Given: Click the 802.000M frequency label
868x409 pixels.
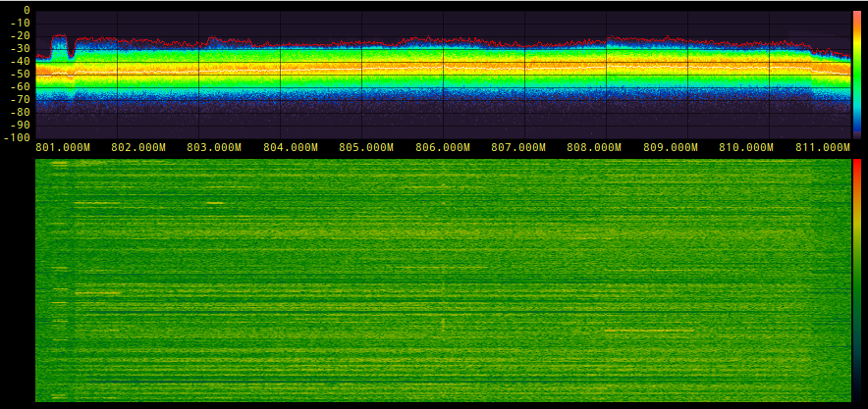Looking at the screenshot, I should 138,147.
